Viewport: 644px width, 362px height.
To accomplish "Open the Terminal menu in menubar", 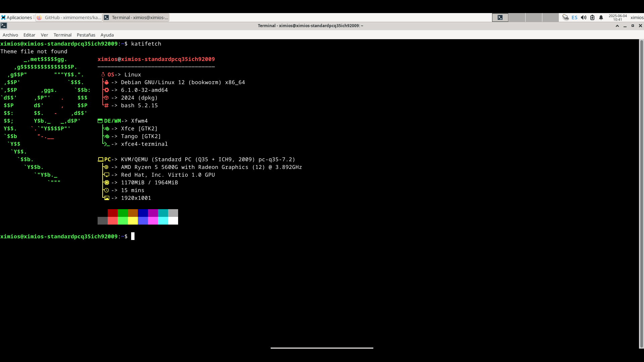I will (x=62, y=35).
